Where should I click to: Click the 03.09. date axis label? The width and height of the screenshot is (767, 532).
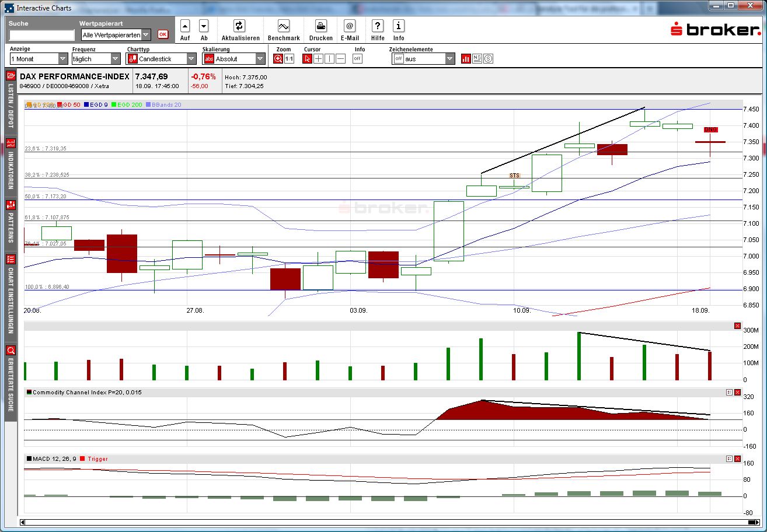[x=358, y=310]
